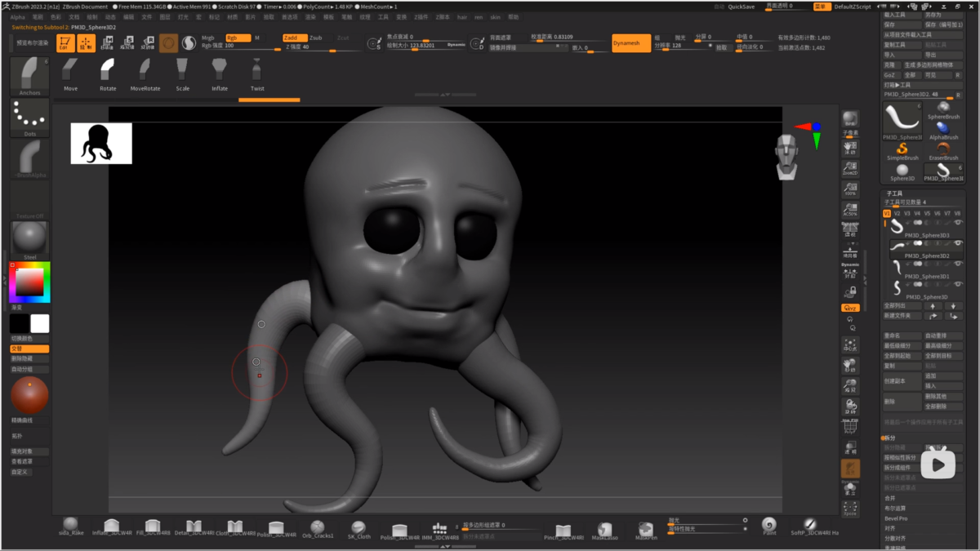Open the Alpha menu
Viewport: 980px width, 551px height.
(x=17, y=17)
